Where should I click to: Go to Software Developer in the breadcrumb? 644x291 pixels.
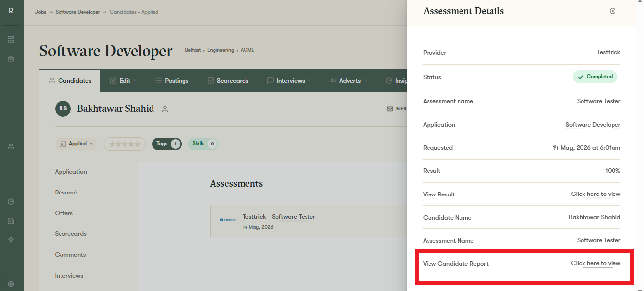click(78, 12)
